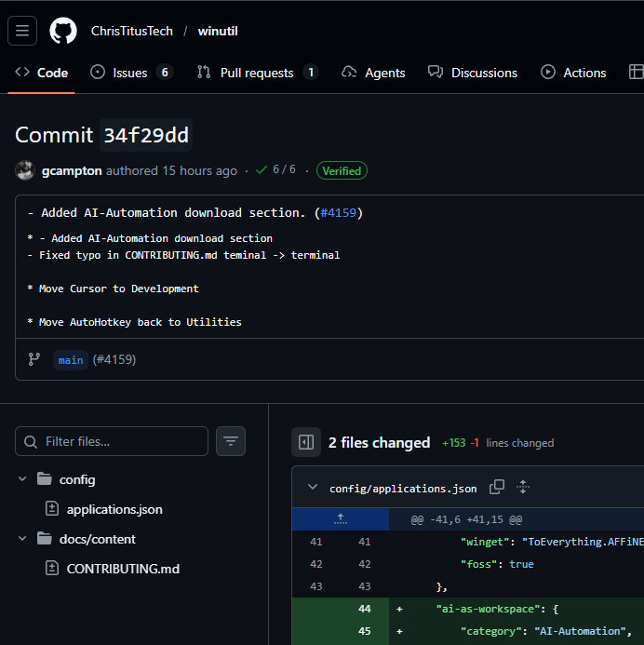The height and width of the screenshot is (645, 644).
Task: Copy config/applications.json file path
Action: pyautogui.click(x=497, y=488)
